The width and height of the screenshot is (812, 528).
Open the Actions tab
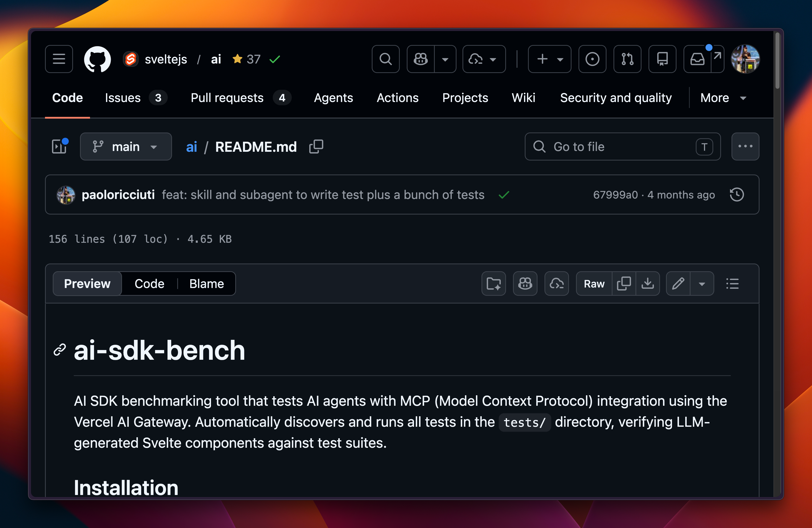(x=397, y=98)
